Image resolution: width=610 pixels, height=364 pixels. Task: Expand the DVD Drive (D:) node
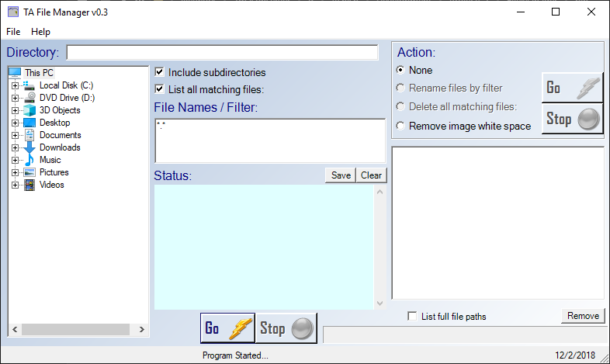pyautogui.click(x=15, y=98)
